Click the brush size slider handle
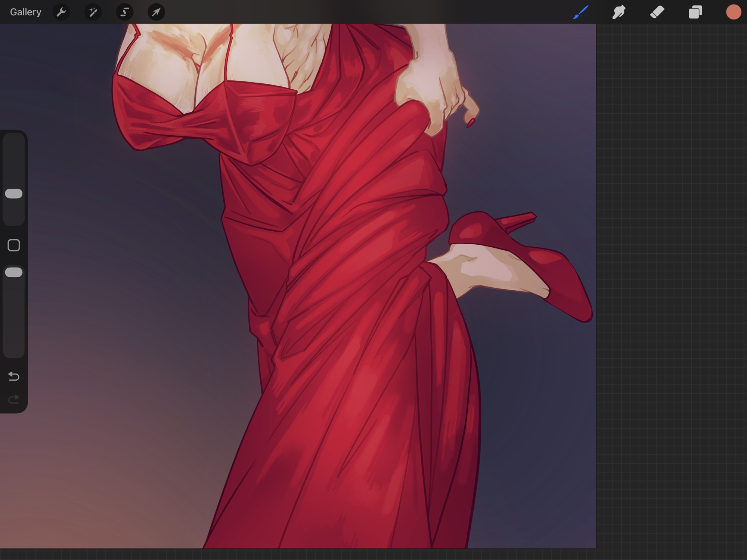 pos(14,194)
